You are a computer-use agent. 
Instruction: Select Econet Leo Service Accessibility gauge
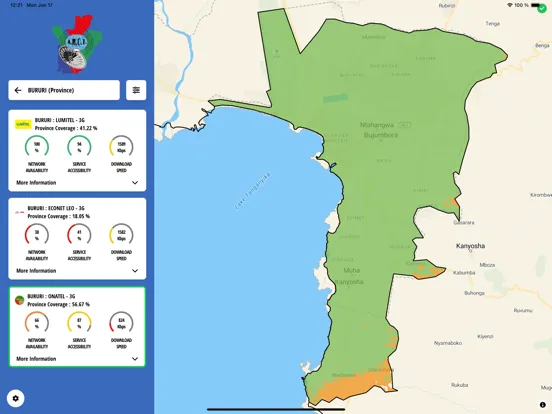coord(79,234)
